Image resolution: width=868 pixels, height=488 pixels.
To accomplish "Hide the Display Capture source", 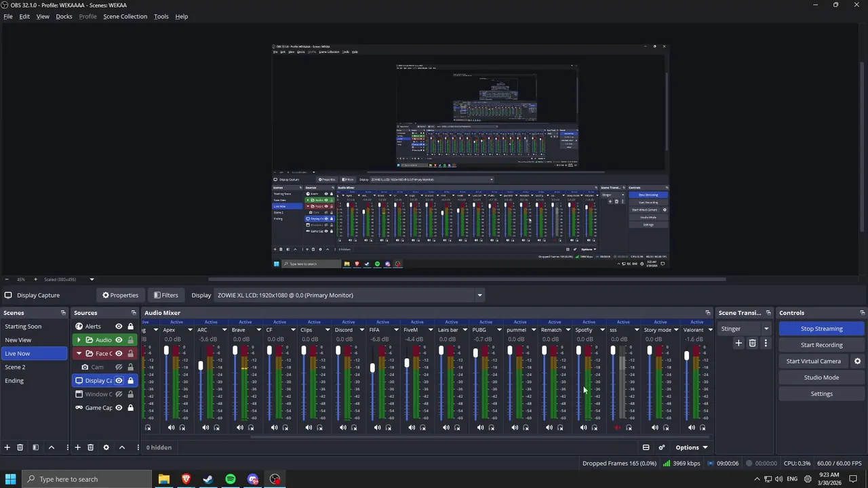I will pyautogui.click(x=119, y=381).
